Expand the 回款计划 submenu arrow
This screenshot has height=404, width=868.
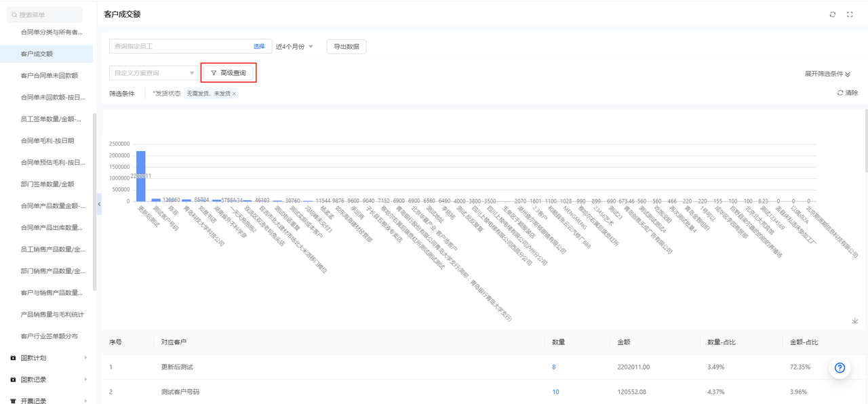tap(85, 358)
